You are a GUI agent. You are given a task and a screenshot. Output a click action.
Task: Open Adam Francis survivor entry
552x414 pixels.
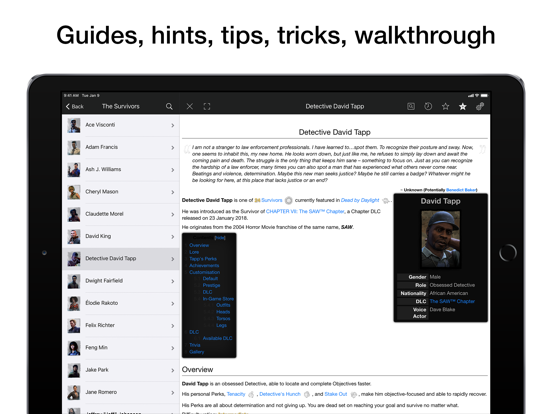tap(121, 147)
